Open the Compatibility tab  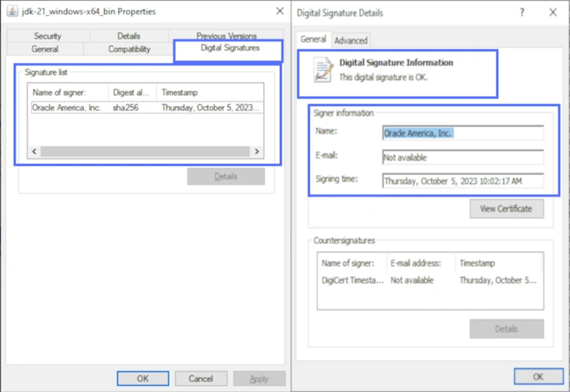(x=129, y=49)
